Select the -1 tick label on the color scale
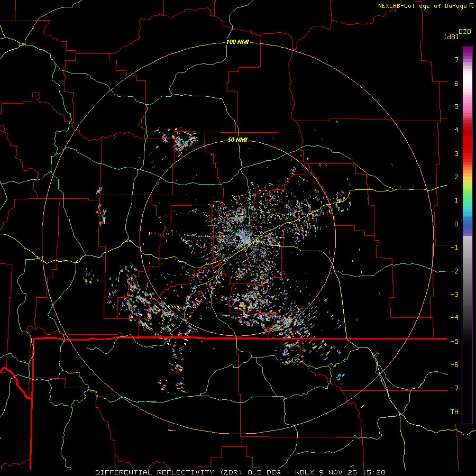 [454, 248]
